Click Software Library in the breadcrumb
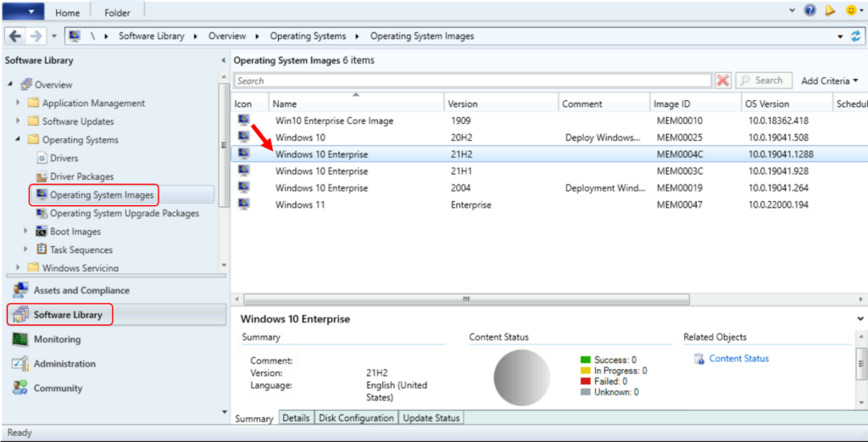 coord(151,36)
